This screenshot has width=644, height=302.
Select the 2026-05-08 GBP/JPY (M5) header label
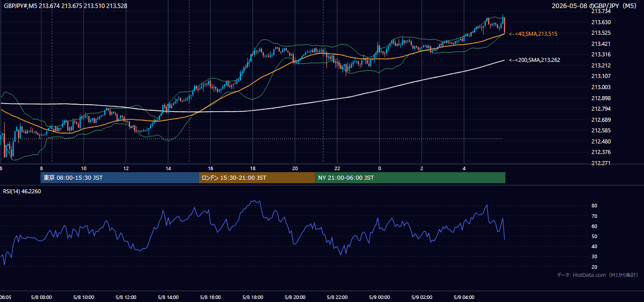[x=594, y=6]
